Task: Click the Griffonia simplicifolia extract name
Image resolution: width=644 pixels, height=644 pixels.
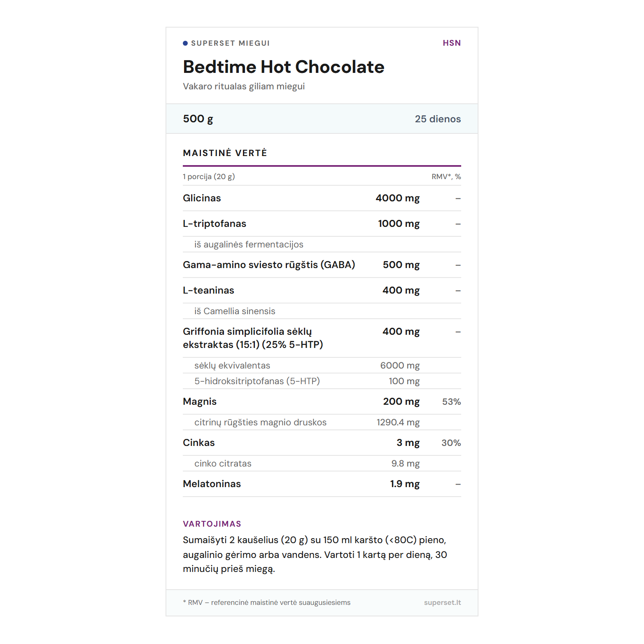Action: click(253, 338)
